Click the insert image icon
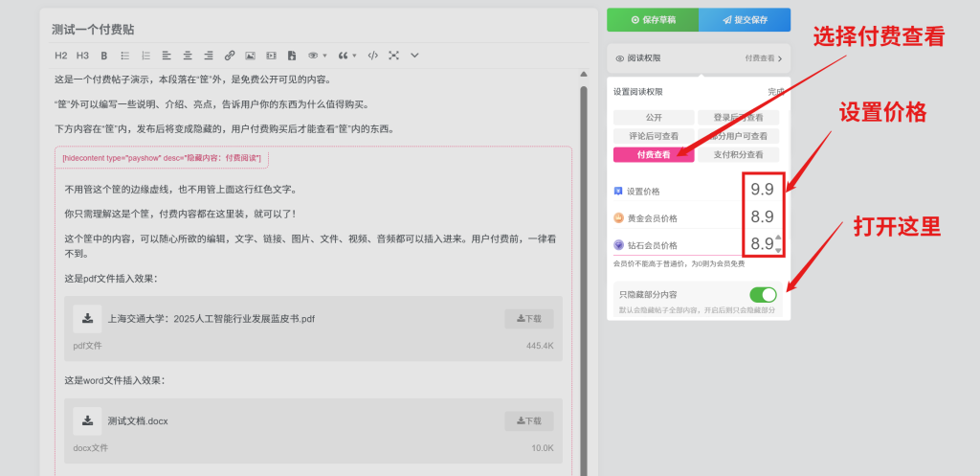 [250, 56]
